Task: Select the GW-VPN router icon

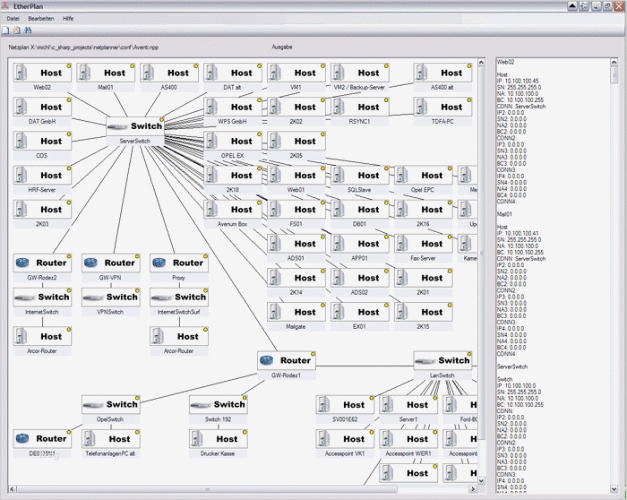Action: tap(111, 263)
